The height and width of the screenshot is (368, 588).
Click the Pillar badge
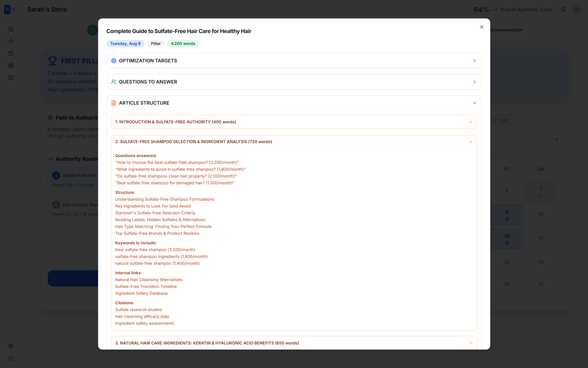[x=156, y=44]
